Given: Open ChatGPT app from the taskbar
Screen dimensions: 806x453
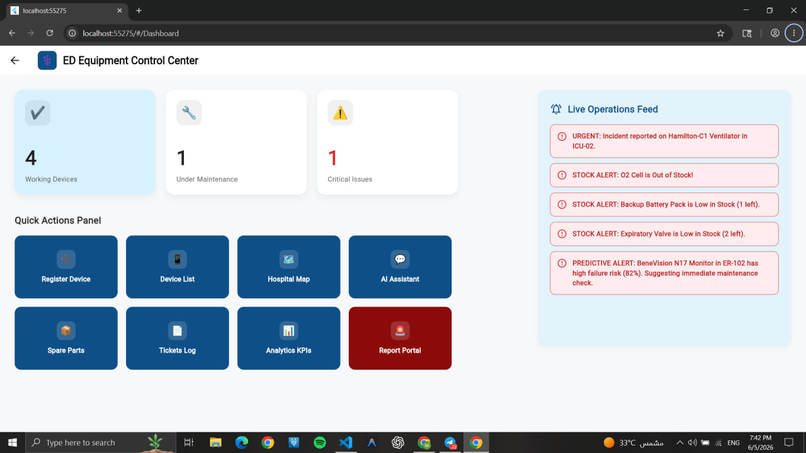Looking at the screenshot, I should 398,442.
